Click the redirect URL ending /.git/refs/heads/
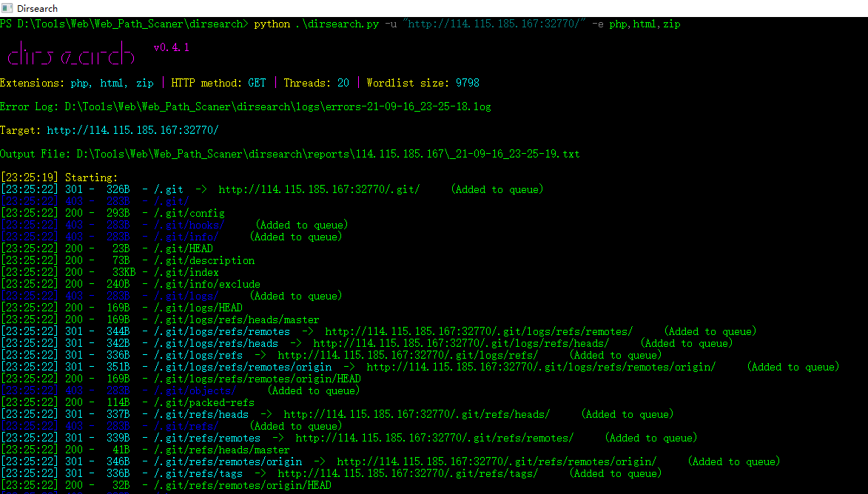 pyautogui.click(x=417, y=414)
